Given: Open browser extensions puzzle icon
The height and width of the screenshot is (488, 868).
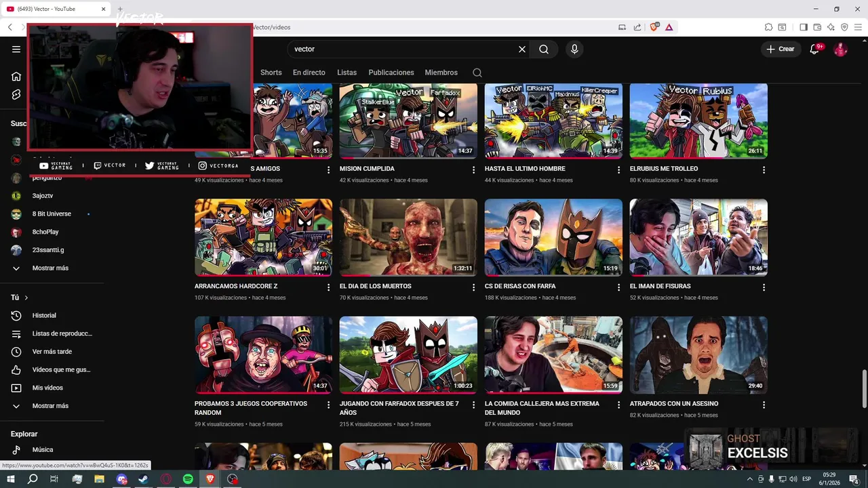Looking at the screenshot, I should 768,27.
